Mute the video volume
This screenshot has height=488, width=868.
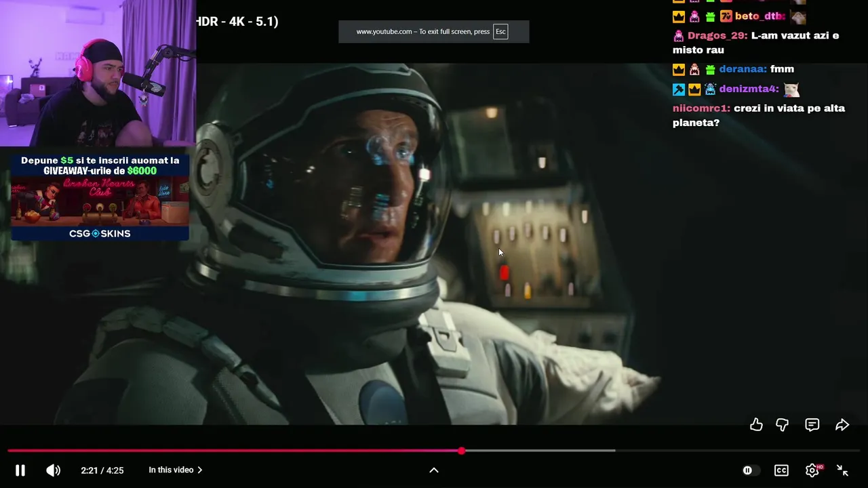pos(53,470)
